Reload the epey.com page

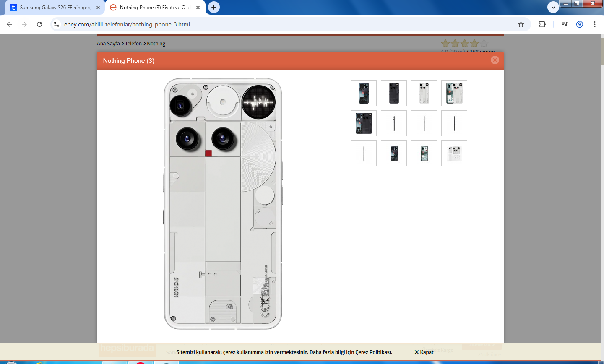[39, 24]
